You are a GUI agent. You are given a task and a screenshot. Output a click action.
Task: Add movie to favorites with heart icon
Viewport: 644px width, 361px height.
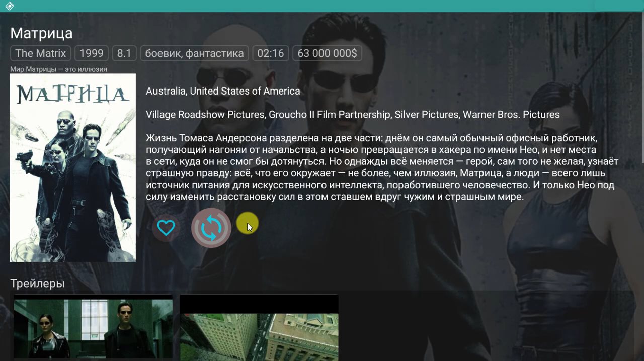tap(166, 228)
